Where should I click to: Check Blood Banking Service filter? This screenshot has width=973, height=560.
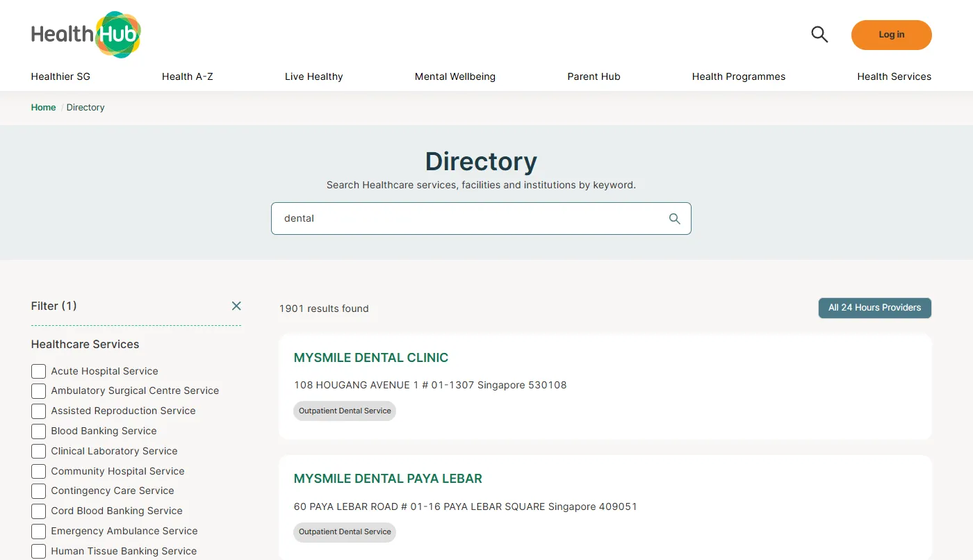click(x=38, y=431)
